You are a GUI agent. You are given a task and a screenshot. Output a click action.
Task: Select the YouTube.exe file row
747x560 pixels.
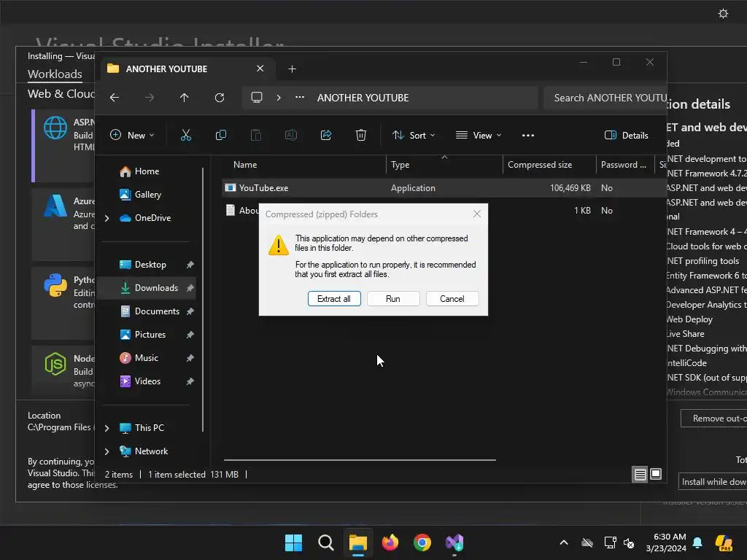444,188
